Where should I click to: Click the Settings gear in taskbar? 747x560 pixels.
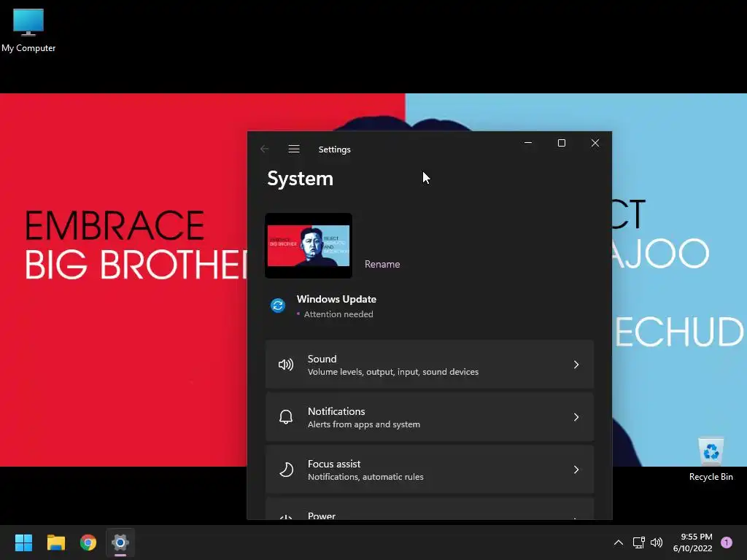click(x=120, y=542)
